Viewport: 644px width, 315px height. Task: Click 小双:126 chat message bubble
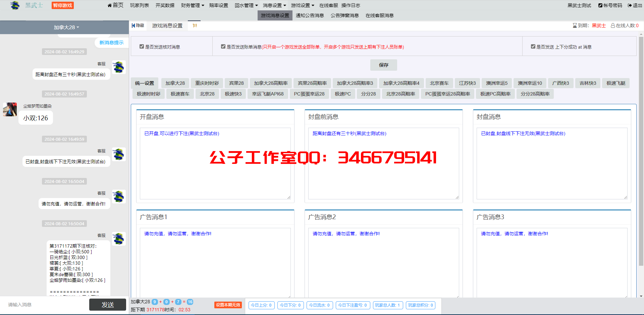(x=36, y=118)
